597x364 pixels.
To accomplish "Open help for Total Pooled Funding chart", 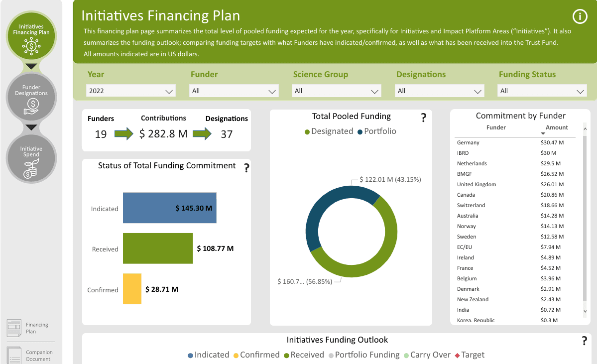I will point(424,118).
